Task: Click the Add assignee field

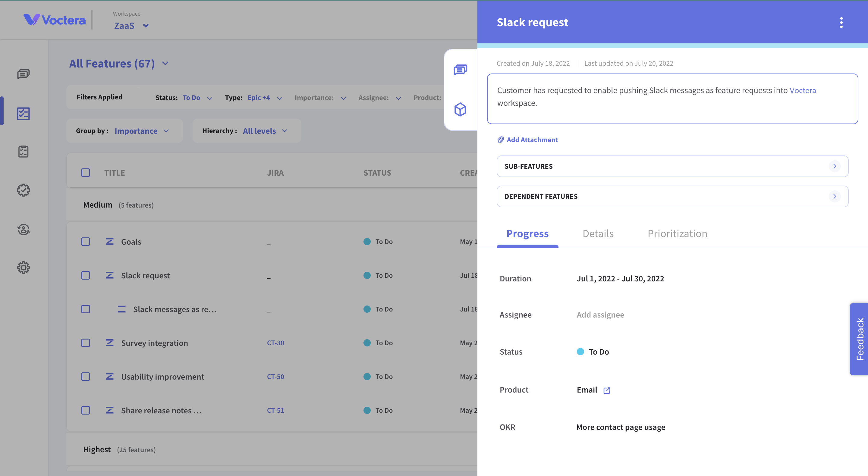Action: tap(600, 315)
